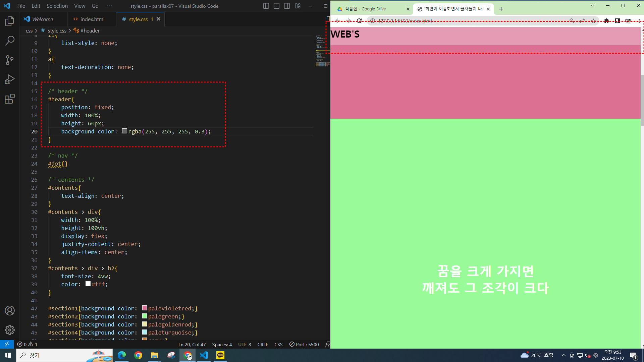Open the Extensions view
Image resolution: width=644 pixels, height=362 pixels.
(10, 99)
